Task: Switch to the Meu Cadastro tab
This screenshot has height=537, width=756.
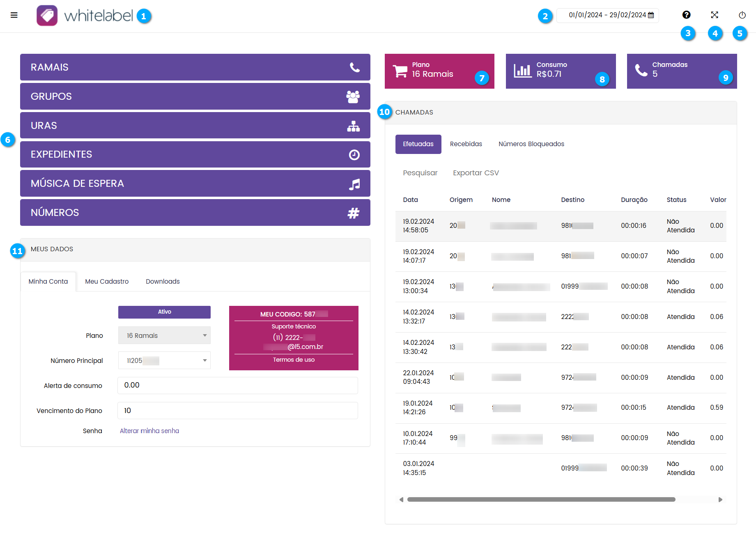Action: pos(107,282)
